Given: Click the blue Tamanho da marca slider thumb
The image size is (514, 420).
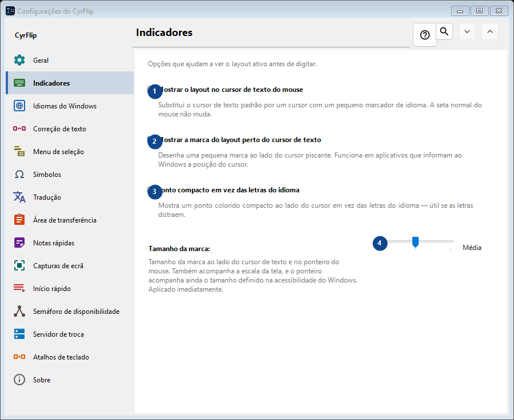Looking at the screenshot, I should [415, 242].
